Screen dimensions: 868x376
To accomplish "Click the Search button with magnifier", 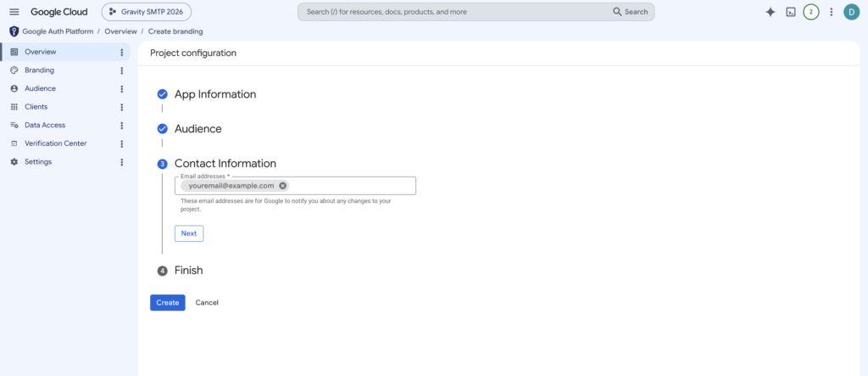I will tap(631, 12).
